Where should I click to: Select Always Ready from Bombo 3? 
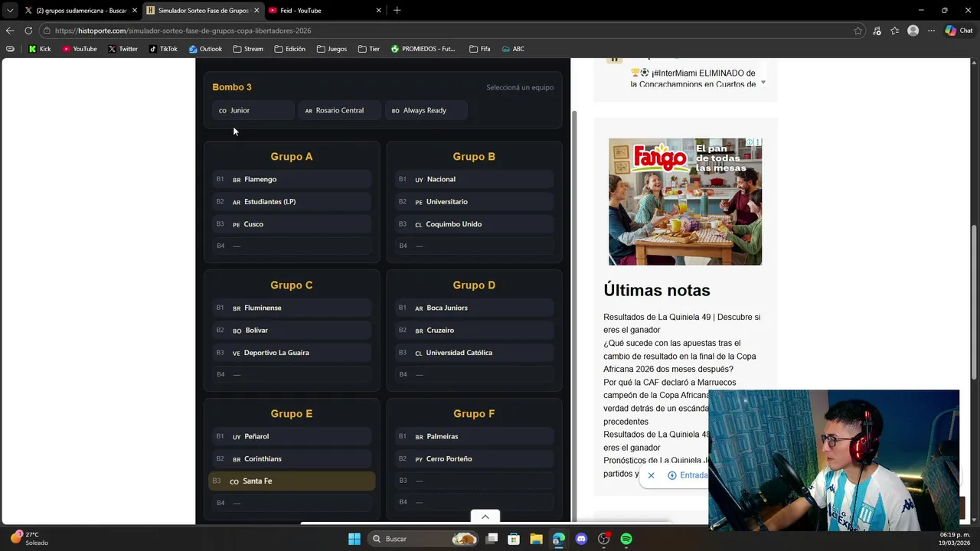[x=426, y=110]
